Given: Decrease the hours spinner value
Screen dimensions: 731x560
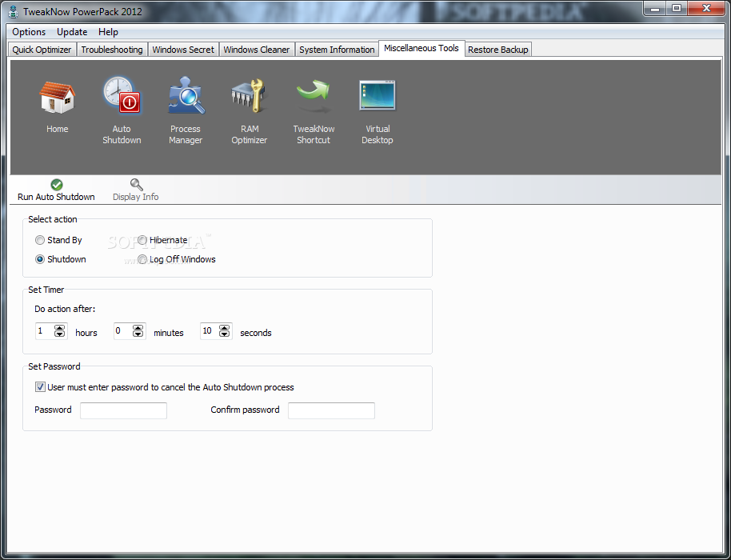Looking at the screenshot, I should click(60, 334).
